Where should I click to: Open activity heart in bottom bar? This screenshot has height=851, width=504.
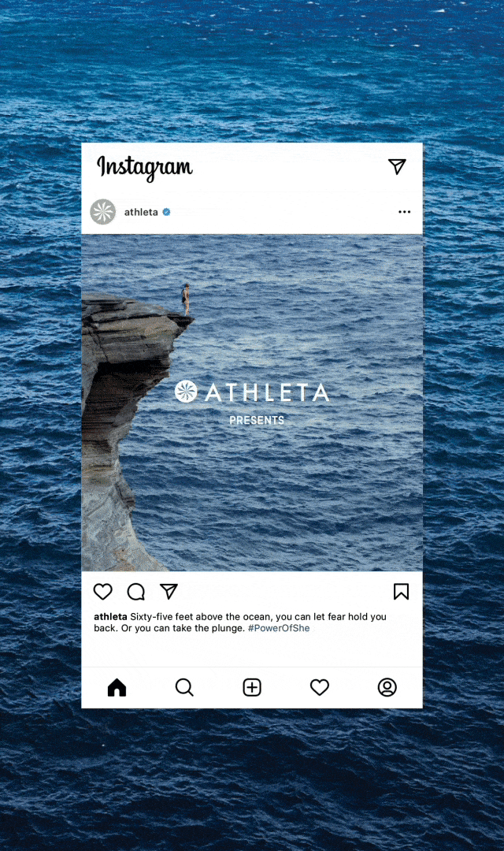click(320, 687)
